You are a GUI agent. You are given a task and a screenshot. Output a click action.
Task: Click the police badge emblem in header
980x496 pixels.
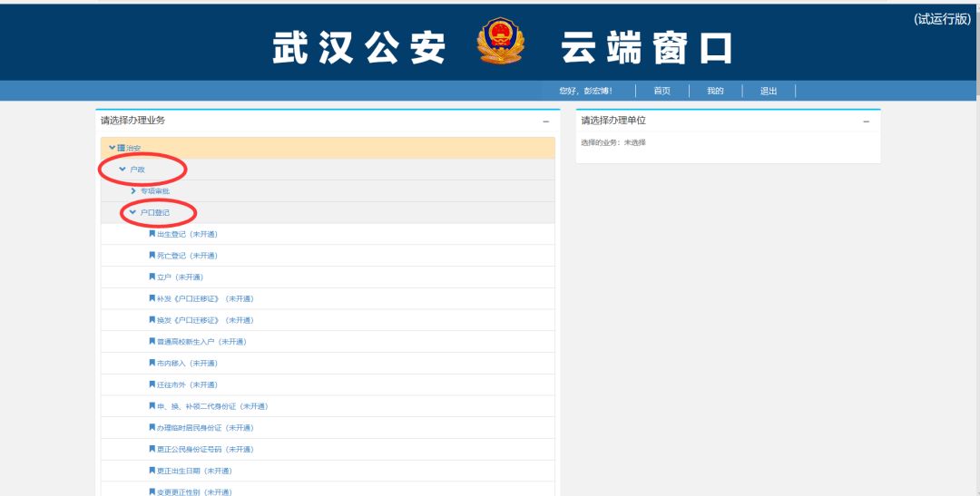point(501,42)
